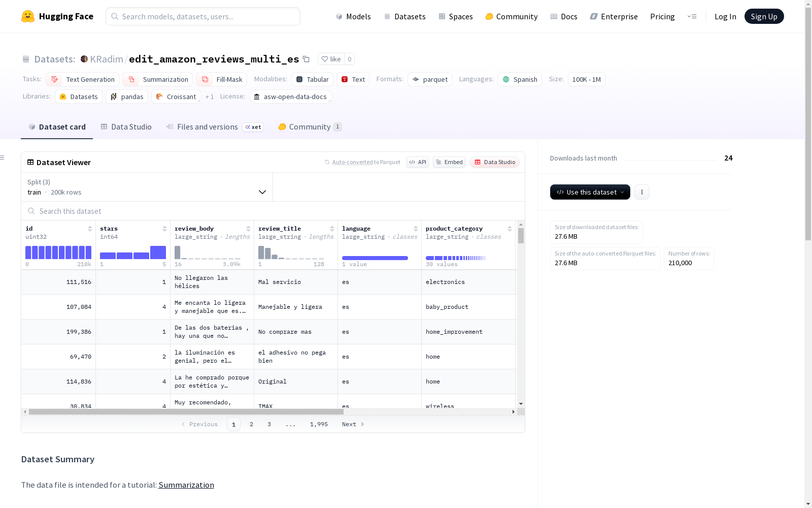
Task: Select the Fill-Mask task tag
Action: [x=222, y=79]
